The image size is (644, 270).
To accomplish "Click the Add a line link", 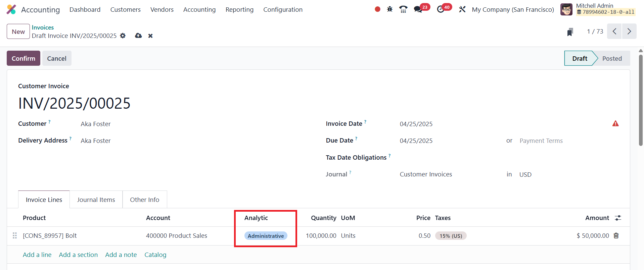I will (x=37, y=255).
